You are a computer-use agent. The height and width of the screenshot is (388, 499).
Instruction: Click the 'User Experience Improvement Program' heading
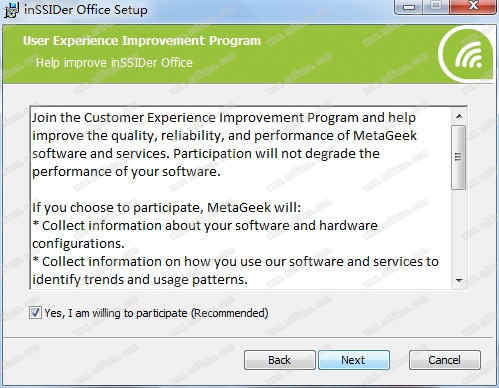(142, 41)
